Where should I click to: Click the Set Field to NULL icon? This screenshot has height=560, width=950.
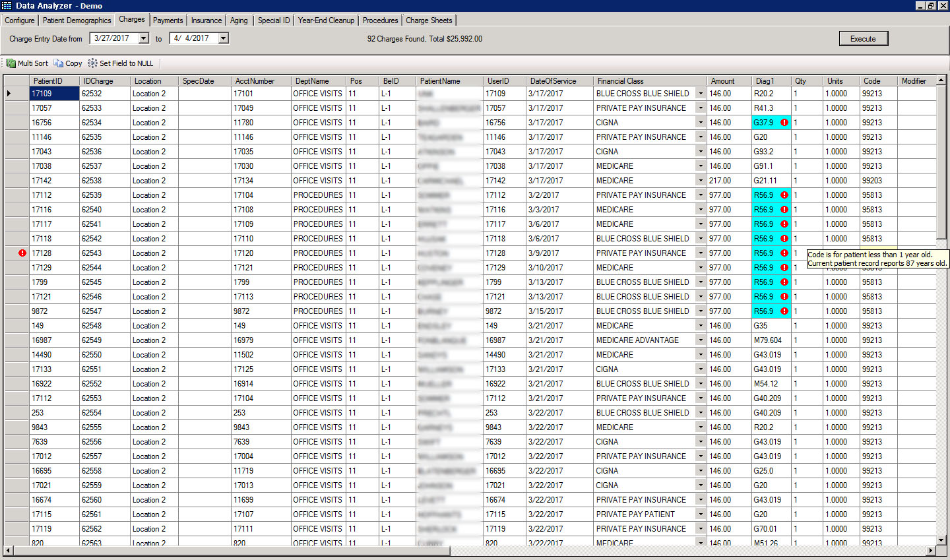92,63
